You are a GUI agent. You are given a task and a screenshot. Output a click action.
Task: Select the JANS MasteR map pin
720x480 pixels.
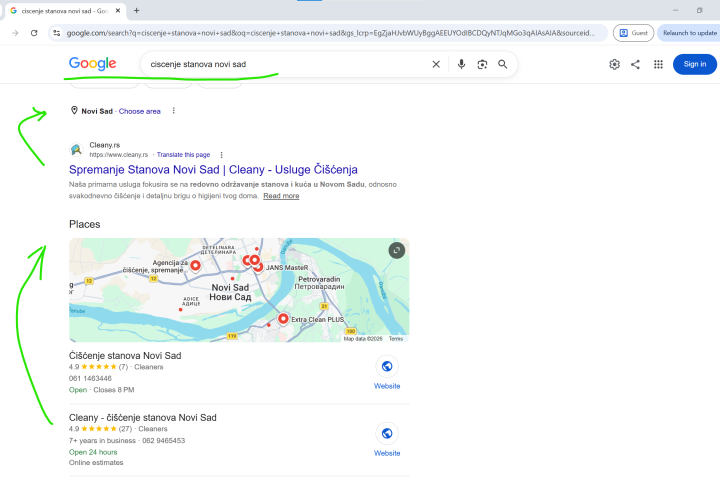tap(259, 267)
